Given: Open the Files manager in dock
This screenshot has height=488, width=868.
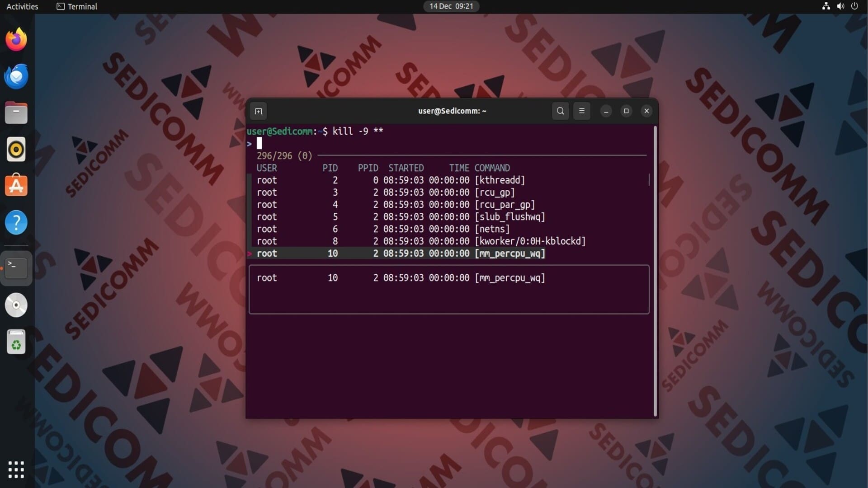Looking at the screenshot, I should pyautogui.click(x=16, y=113).
